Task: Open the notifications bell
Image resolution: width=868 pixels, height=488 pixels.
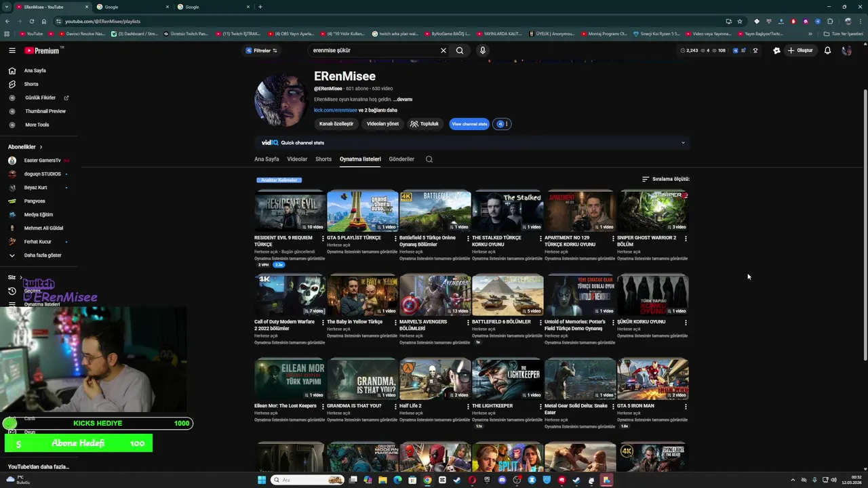Action: 827,50
